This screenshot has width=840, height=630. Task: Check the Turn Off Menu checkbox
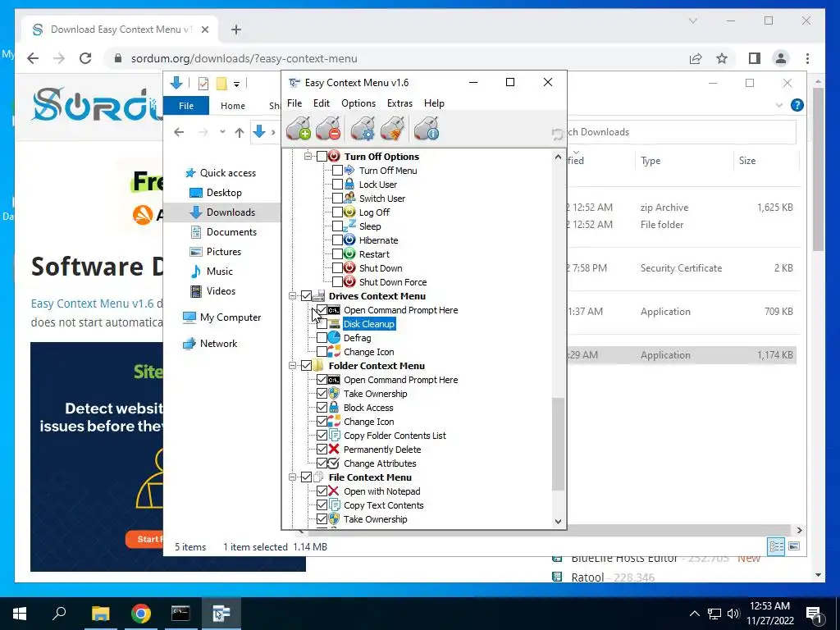pos(337,171)
